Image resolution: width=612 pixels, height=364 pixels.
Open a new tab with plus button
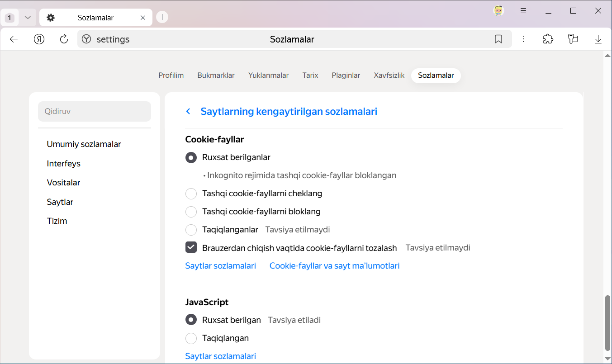pyautogui.click(x=162, y=17)
